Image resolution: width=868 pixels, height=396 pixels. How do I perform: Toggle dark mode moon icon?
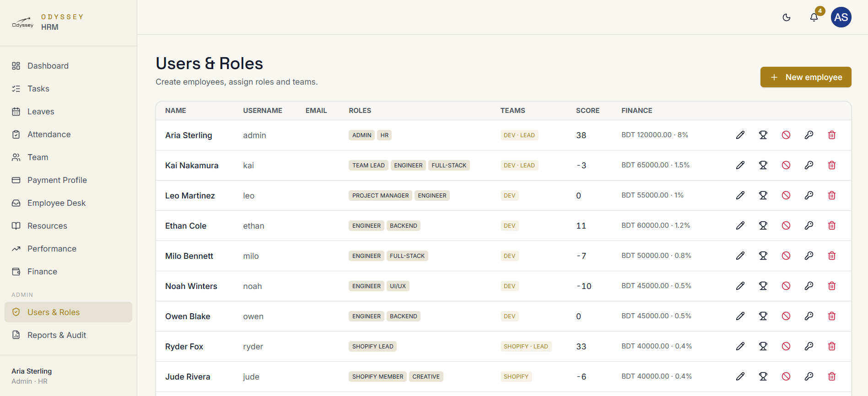[x=787, y=17]
